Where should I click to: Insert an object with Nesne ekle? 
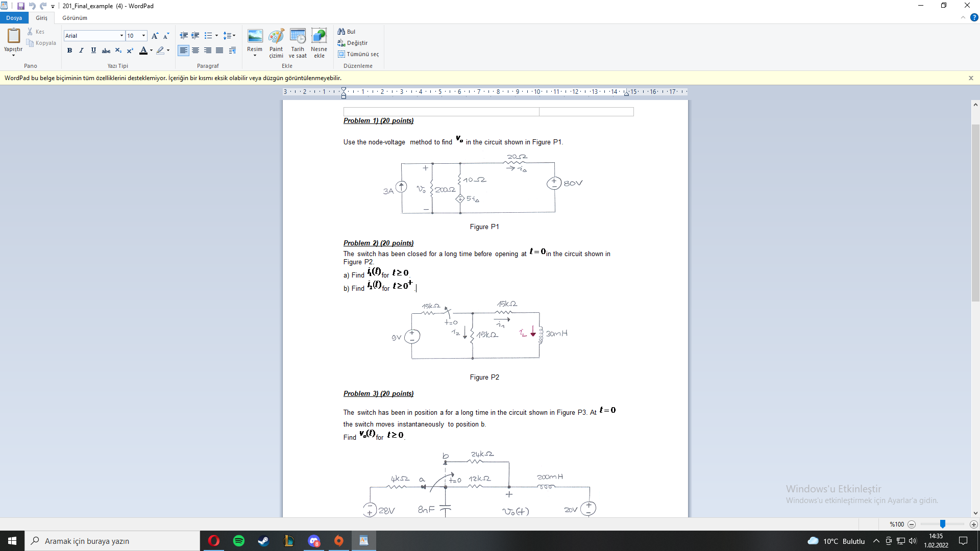pos(319,43)
